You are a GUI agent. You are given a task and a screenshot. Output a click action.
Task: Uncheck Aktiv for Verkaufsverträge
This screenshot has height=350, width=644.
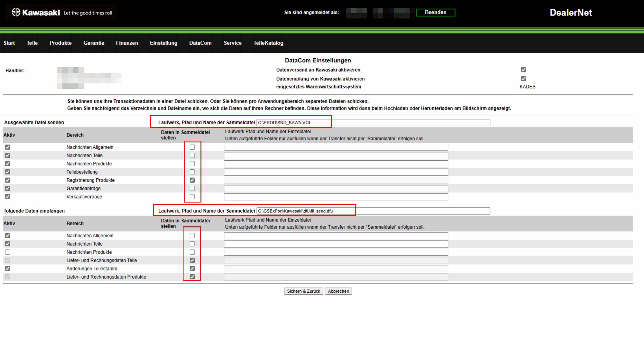click(8, 197)
